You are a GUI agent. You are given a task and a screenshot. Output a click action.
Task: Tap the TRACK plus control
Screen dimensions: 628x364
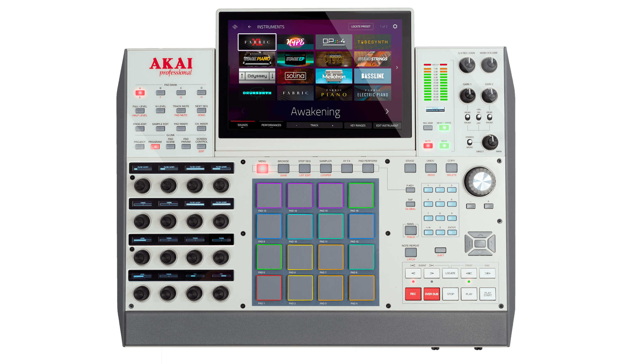coord(333,126)
